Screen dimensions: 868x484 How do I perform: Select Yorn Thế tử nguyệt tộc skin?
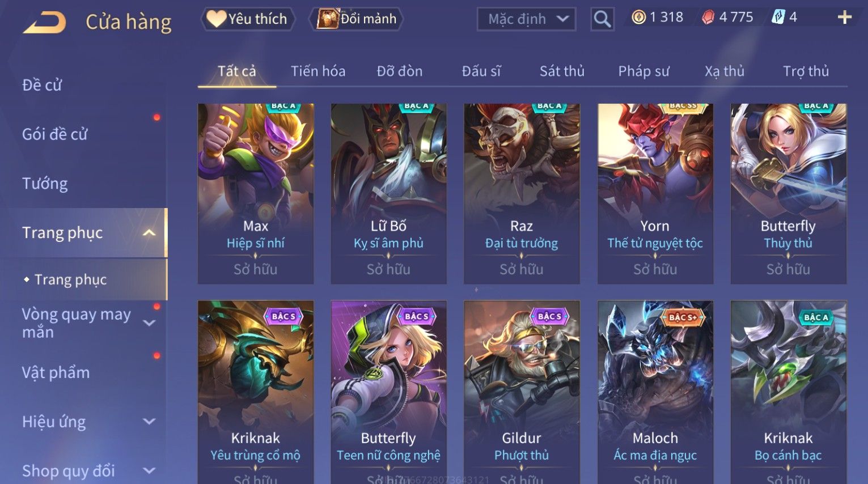point(655,193)
